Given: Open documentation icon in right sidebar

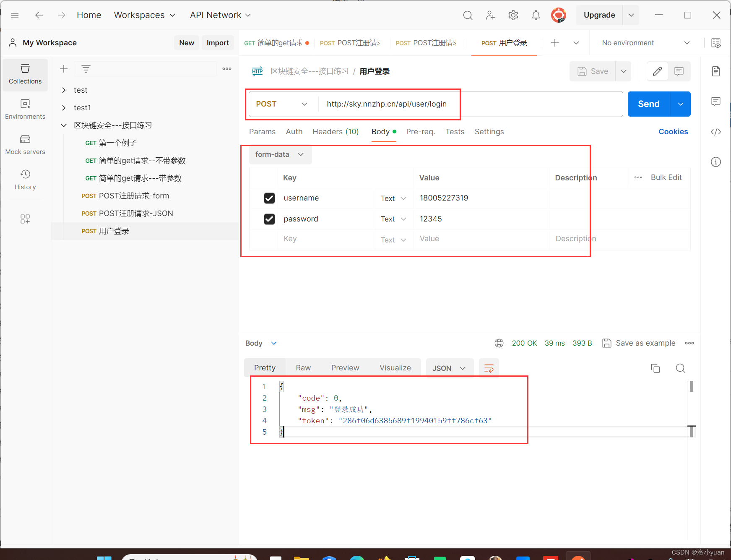Looking at the screenshot, I should point(716,71).
